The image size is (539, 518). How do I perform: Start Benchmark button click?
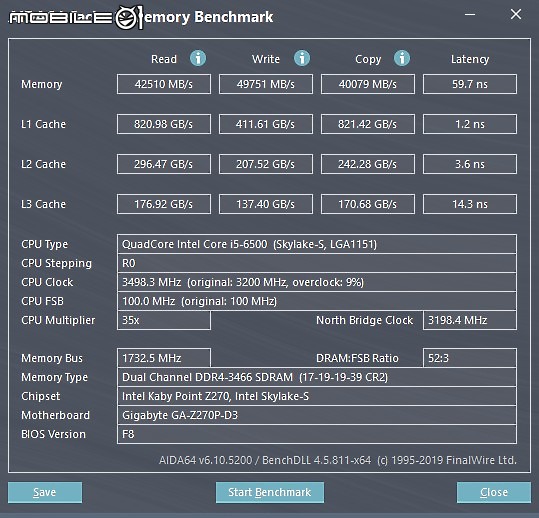coord(270,492)
